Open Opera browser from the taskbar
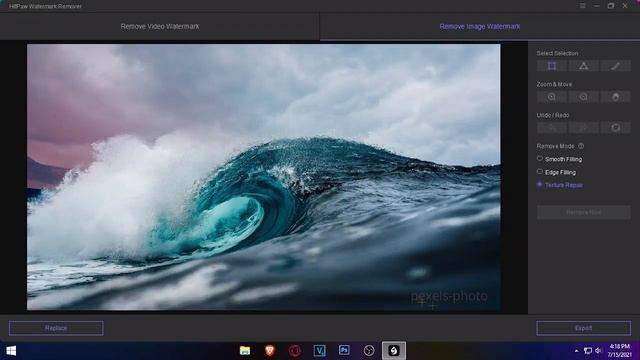 [x=295, y=351]
